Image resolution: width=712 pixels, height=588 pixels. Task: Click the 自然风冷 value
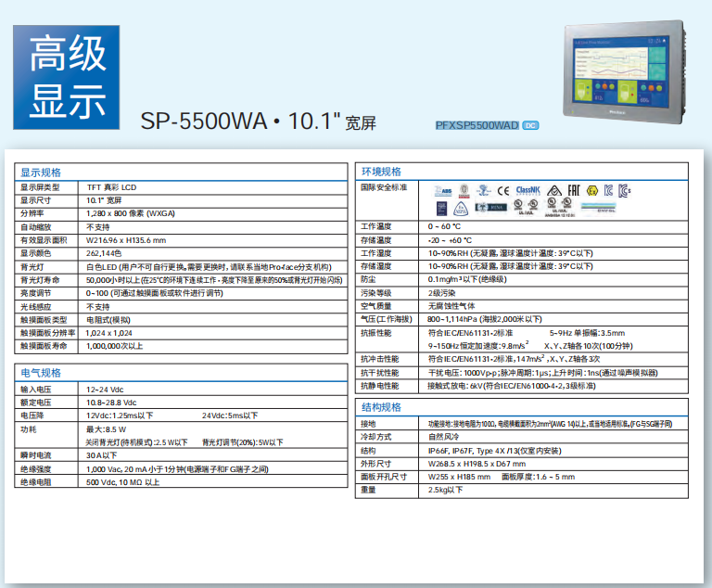[x=444, y=437]
